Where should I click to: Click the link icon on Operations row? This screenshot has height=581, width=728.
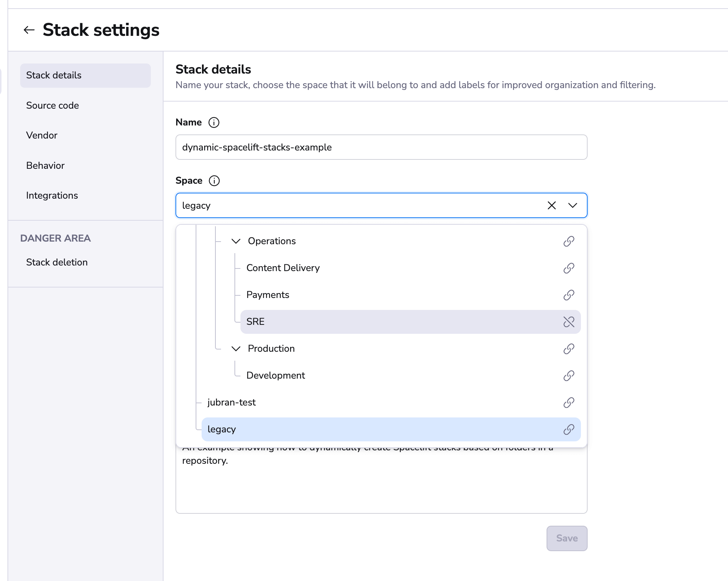click(569, 241)
